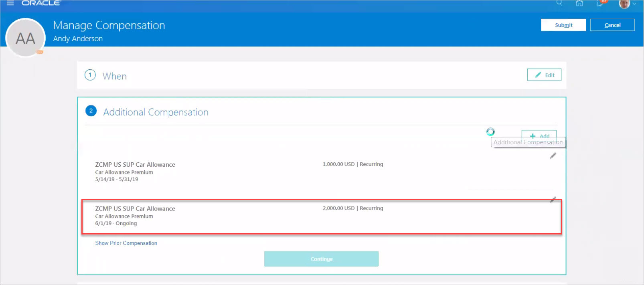Edit 2,000.00 USD Car Allowance entry

click(553, 199)
